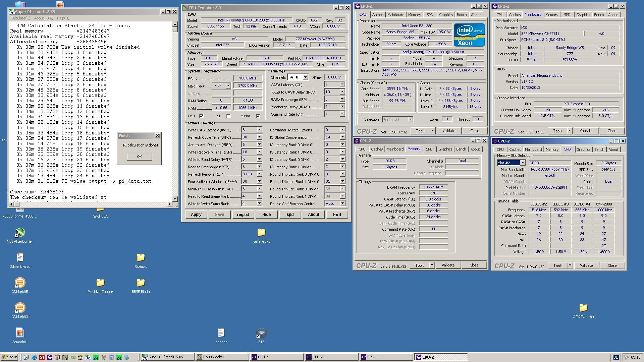
Task: Open the Channels A B dropdown
Action: coord(305,77)
